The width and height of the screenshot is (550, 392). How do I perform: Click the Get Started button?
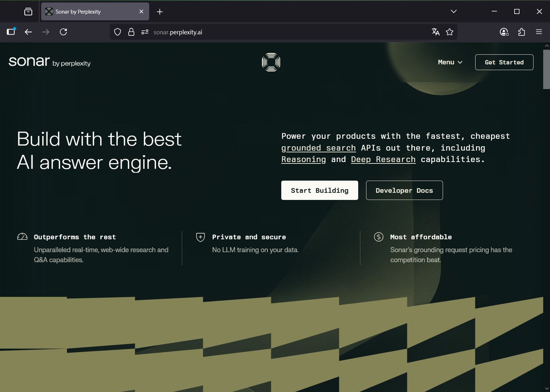coord(504,62)
